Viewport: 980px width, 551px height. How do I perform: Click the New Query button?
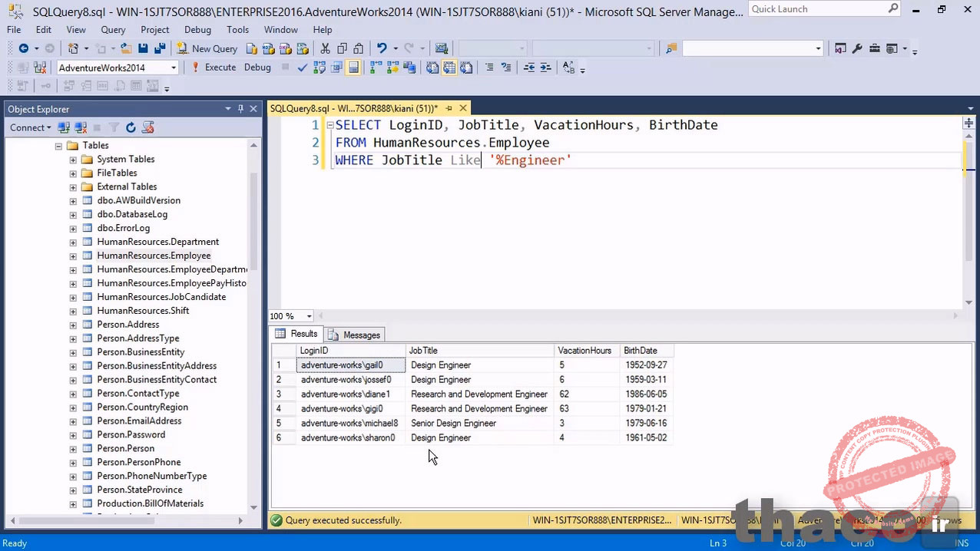[x=207, y=48]
